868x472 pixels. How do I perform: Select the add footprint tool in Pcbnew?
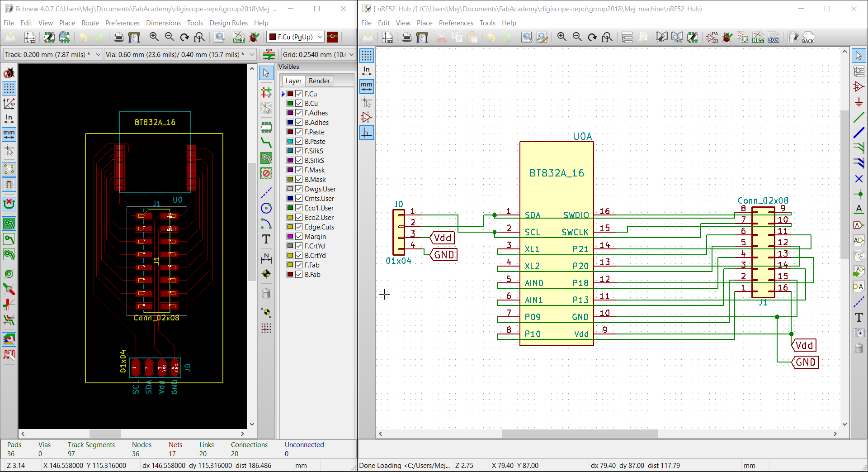coord(266,128)
